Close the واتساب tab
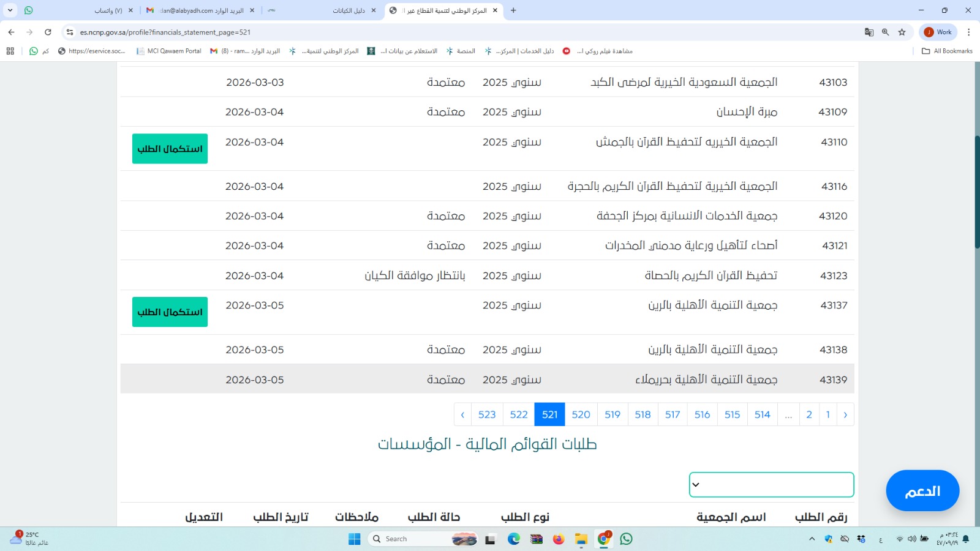The image size is (980, 551). point(130,10)
